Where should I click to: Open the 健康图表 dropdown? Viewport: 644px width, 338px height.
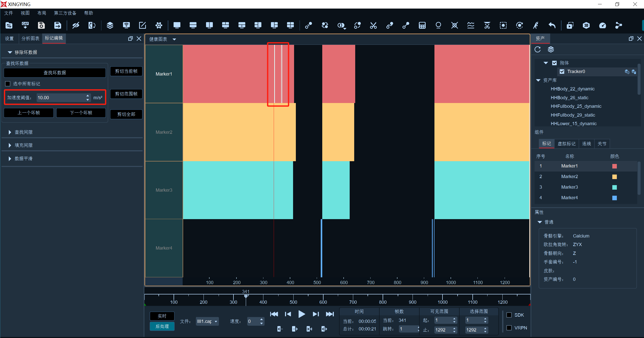pyautogui.click(x=174, y=39)
